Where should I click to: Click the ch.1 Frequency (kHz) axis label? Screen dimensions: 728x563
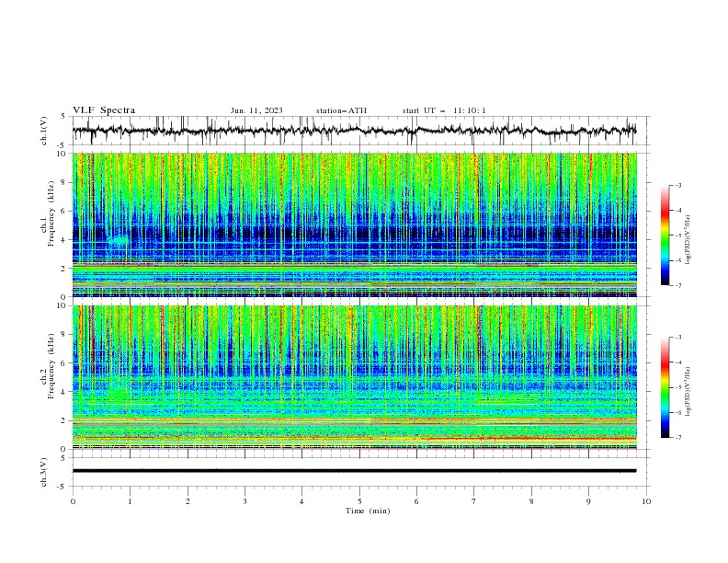pyautogui.click(x=48, y=224)
